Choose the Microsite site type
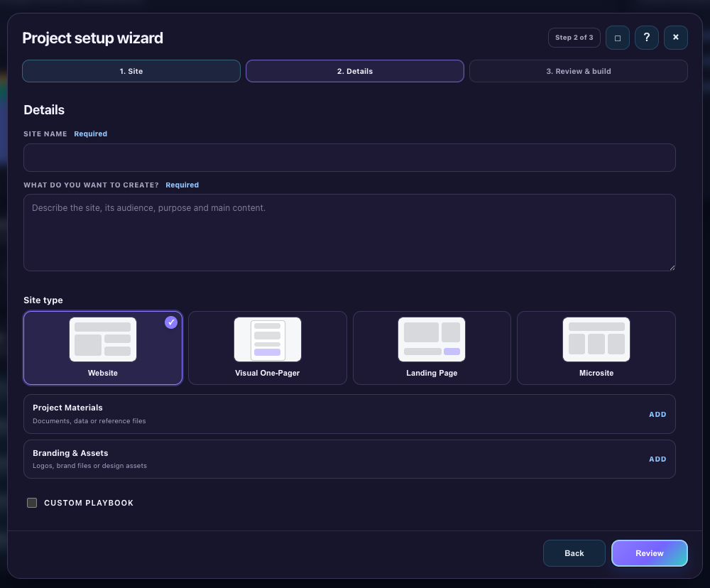This screenshot has height=588, width=710. (x=596, y=348)
